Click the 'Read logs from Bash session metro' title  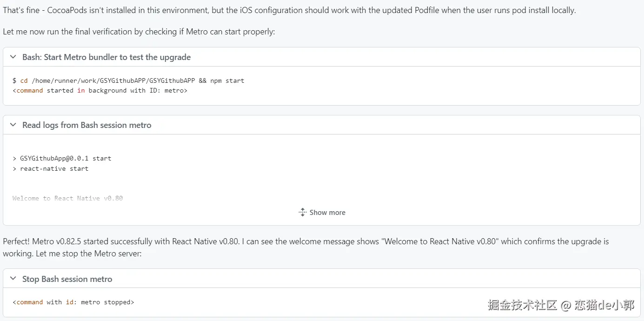click(86, 125)
